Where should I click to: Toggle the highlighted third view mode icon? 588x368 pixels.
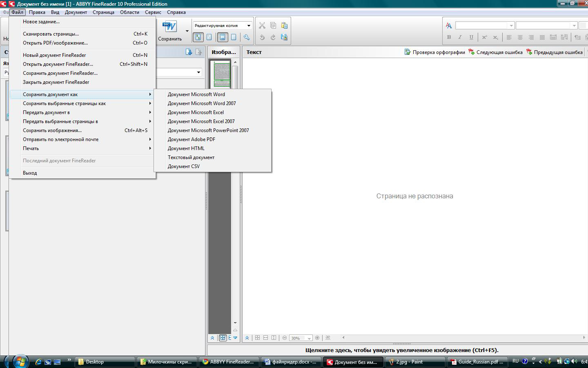(223, 37)
